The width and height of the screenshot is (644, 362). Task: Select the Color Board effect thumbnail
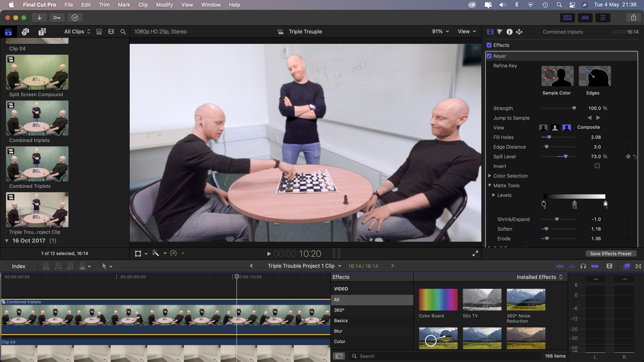[x=438, y=299]
